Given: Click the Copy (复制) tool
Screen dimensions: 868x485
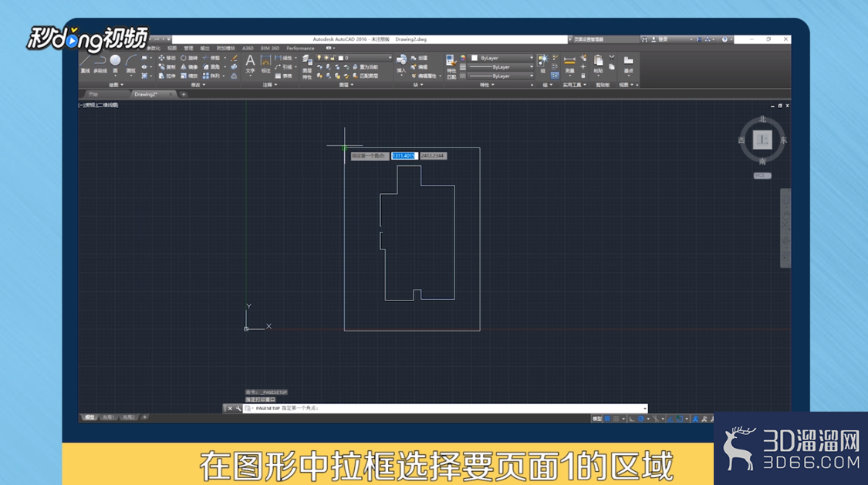Looking at the screenshot, I should 167,66.
